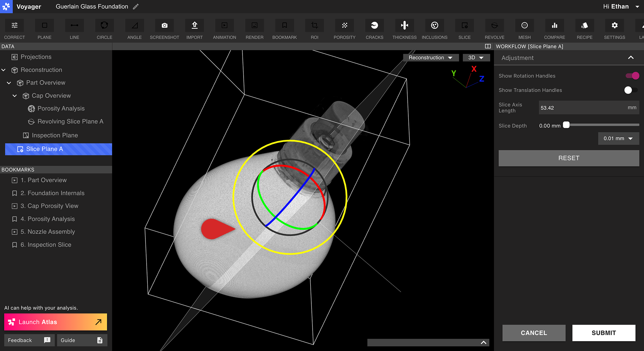Open Settings in the toolbar
644x351 pixels.
tap(614, 30)
